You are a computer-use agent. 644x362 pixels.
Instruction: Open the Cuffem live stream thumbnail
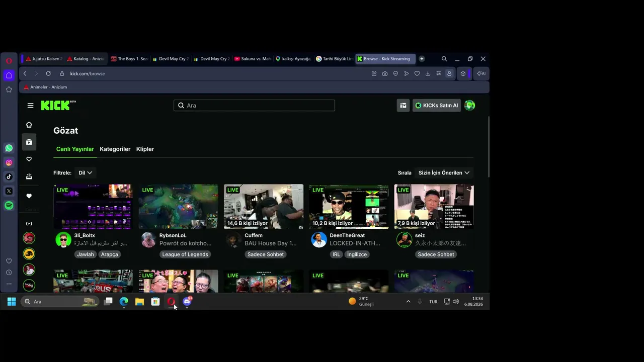click(x=264, y=207)
